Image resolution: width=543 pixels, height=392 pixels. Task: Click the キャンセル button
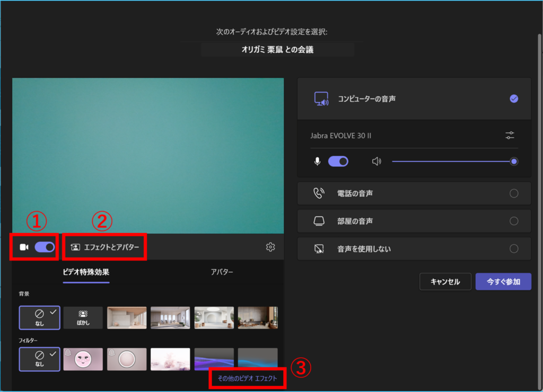tap(445, 282)
